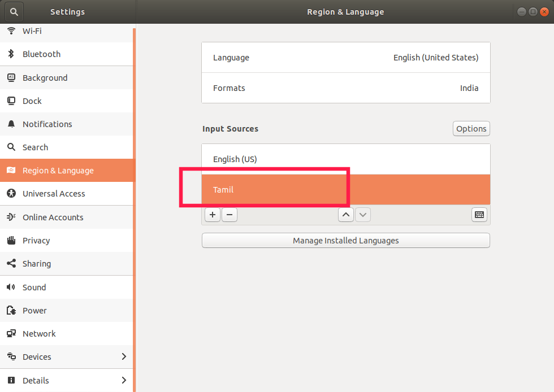Click the Options button for input sources
The width and height of the screenshot is (554, 392).
click(471, 129)
